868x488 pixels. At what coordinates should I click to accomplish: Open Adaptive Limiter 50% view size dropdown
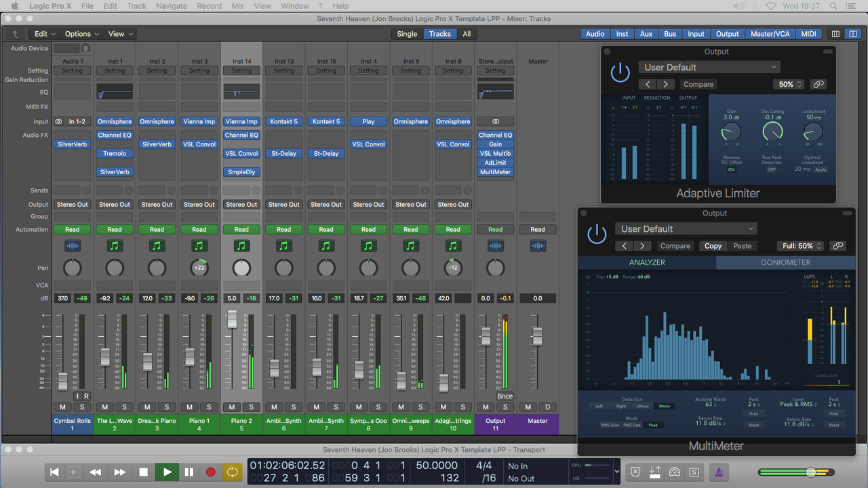click(x=788, y=84)
